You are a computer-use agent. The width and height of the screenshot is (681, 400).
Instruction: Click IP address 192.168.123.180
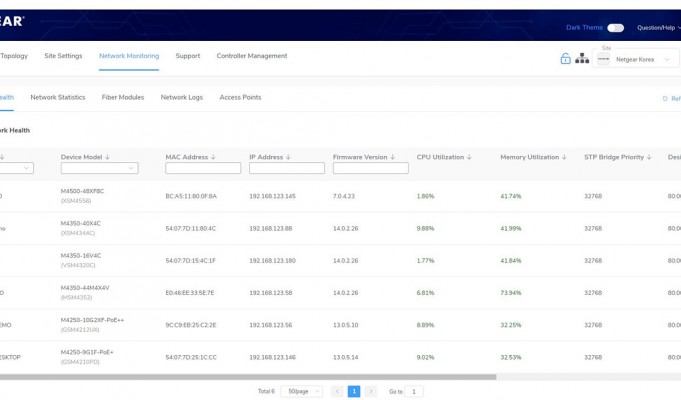[272, 261]
